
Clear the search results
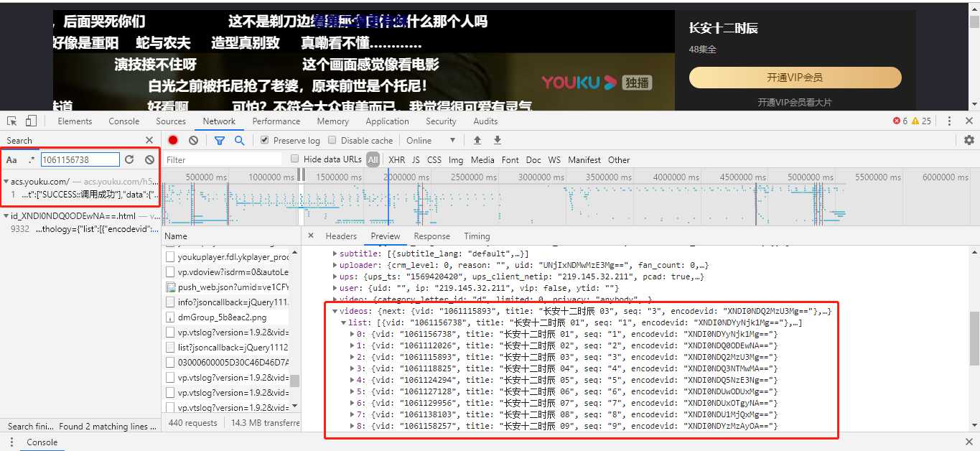(x=149, y=159)
